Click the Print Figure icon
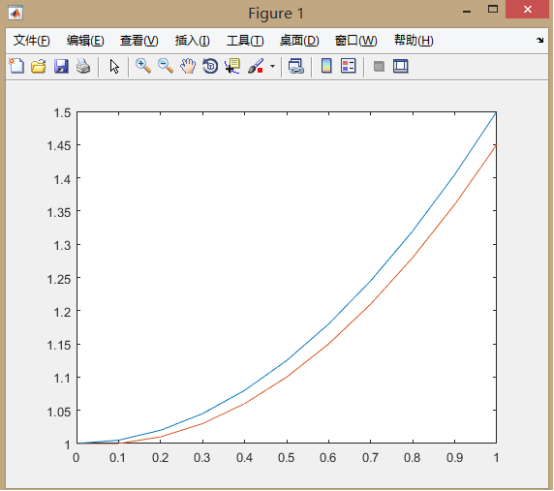This screenshot has width=554, height=491. [x=83, y=66]
